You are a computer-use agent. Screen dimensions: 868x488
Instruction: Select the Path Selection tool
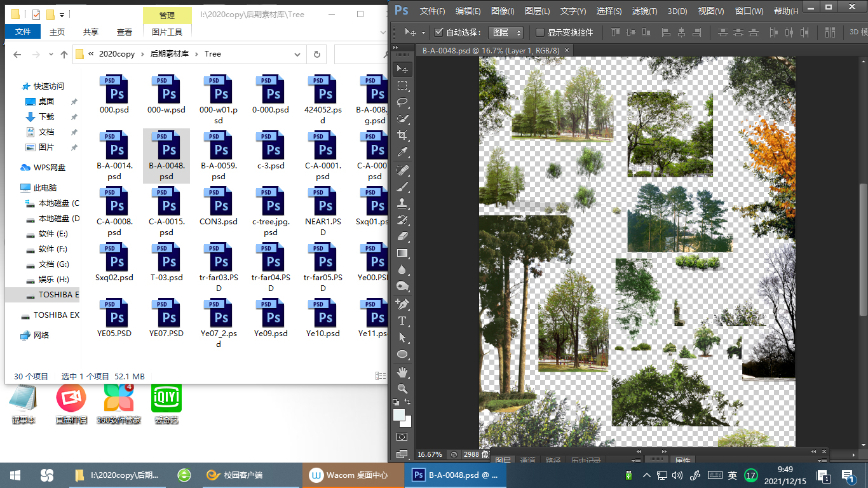coord(402,337)
